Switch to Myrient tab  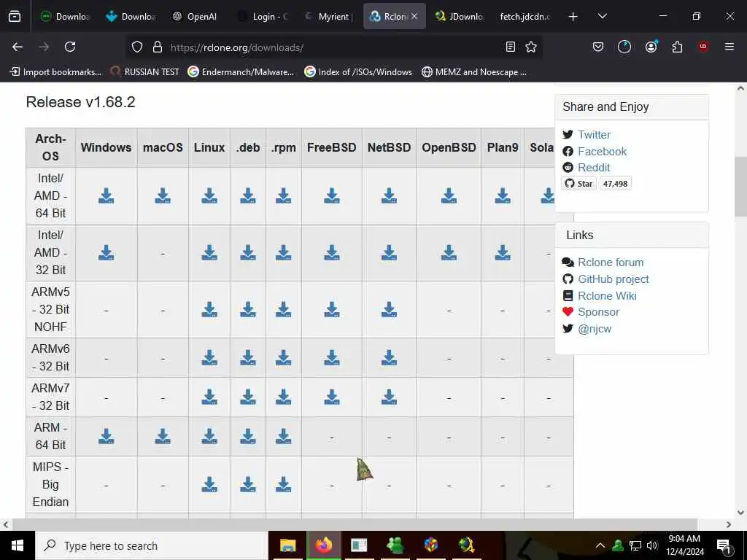pos(329,17)
